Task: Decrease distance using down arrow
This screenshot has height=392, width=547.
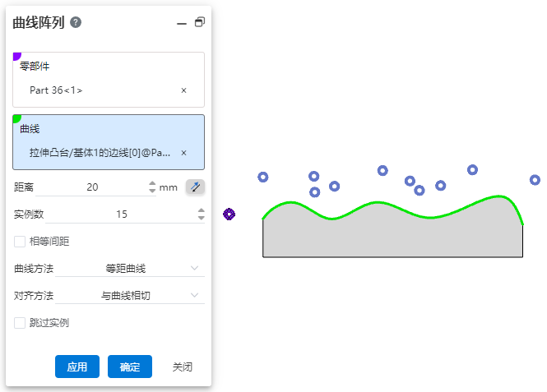Action: pos(151,191)
